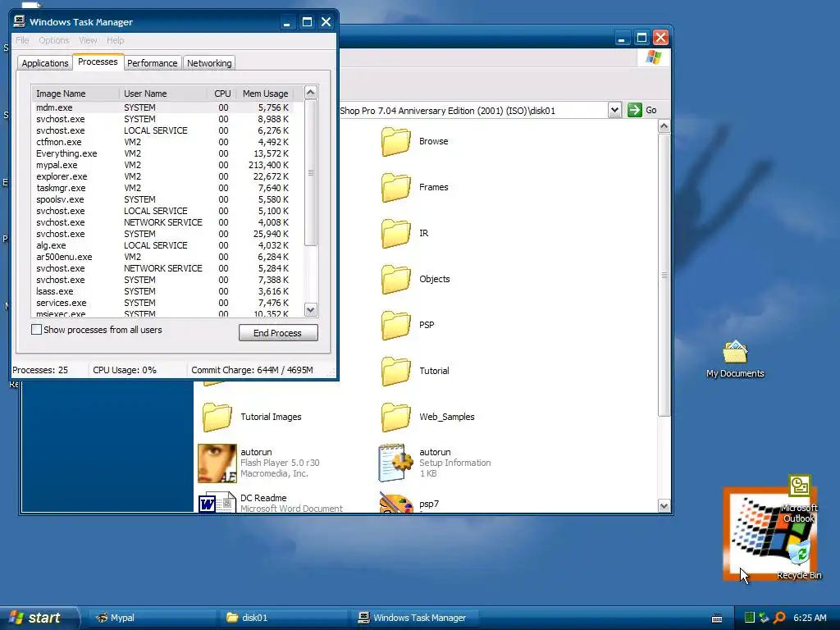Select the spoolsv.exe process row

point(163,199)
